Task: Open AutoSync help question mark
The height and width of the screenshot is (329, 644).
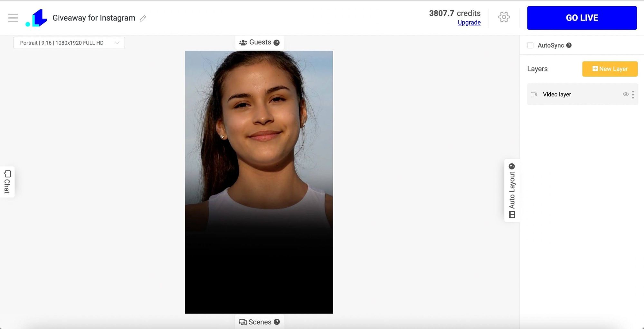Action: click(569, 45)
